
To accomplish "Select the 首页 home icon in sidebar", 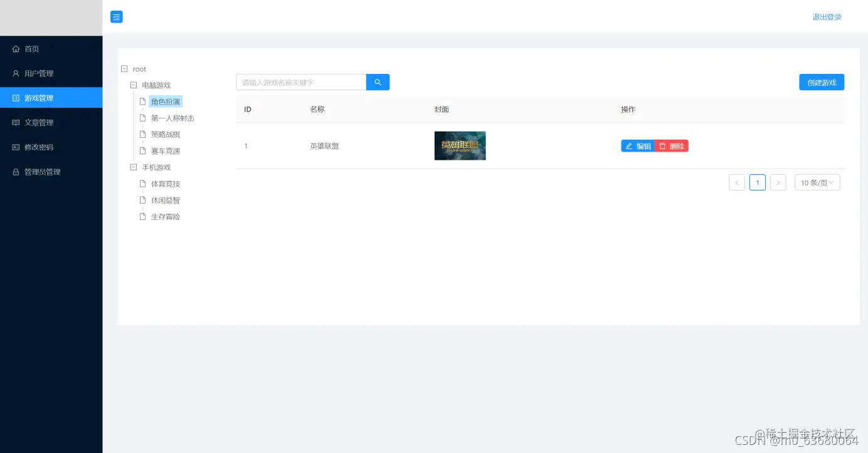I will coord(14,49).
